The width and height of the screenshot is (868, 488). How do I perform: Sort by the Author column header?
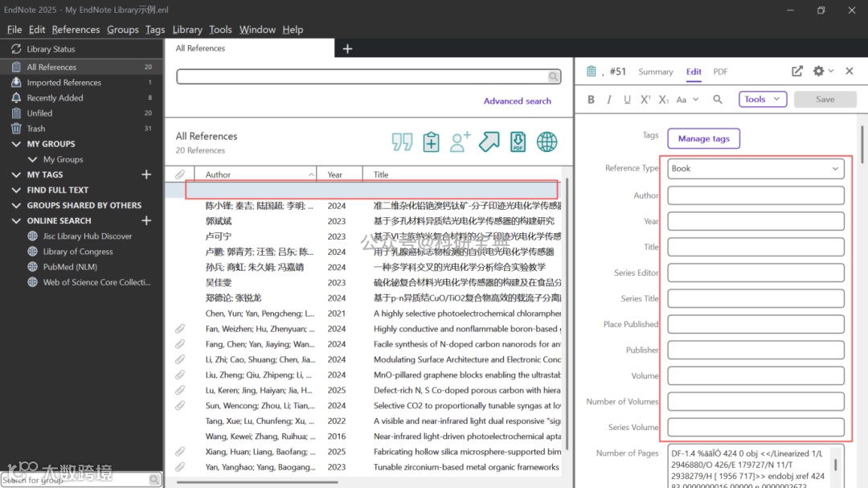click(x=256, y=174)
